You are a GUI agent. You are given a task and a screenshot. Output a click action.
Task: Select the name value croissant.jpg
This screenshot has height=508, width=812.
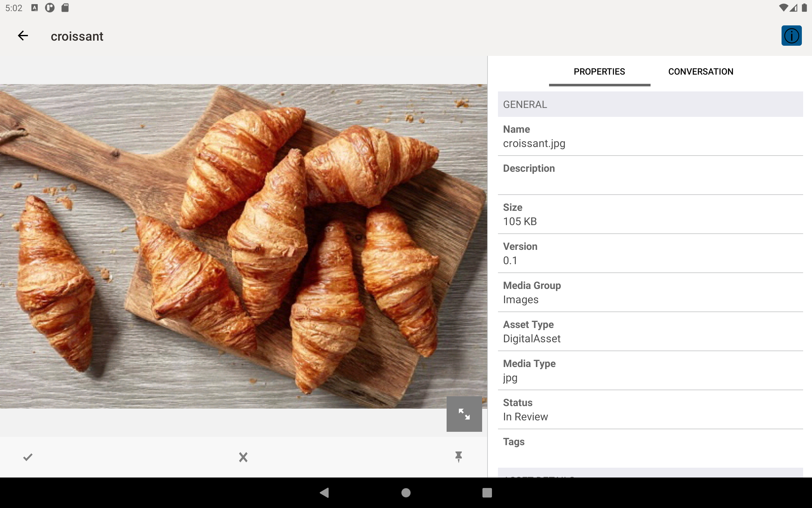pos(534,144)
